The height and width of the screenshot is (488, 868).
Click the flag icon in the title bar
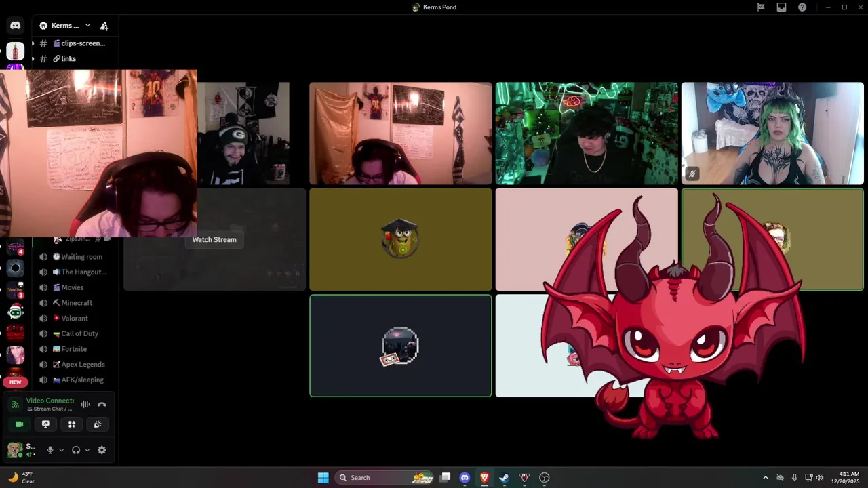point(761,7)
